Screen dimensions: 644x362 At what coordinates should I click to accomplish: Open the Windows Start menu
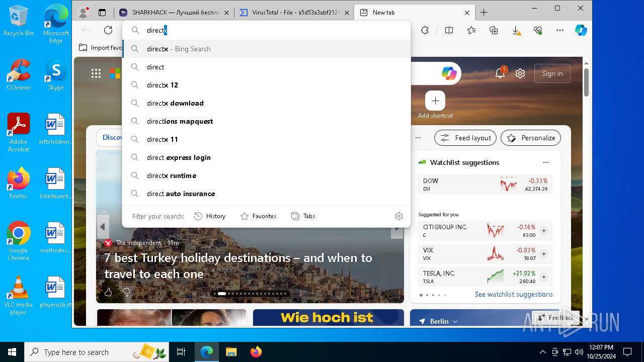12,352
